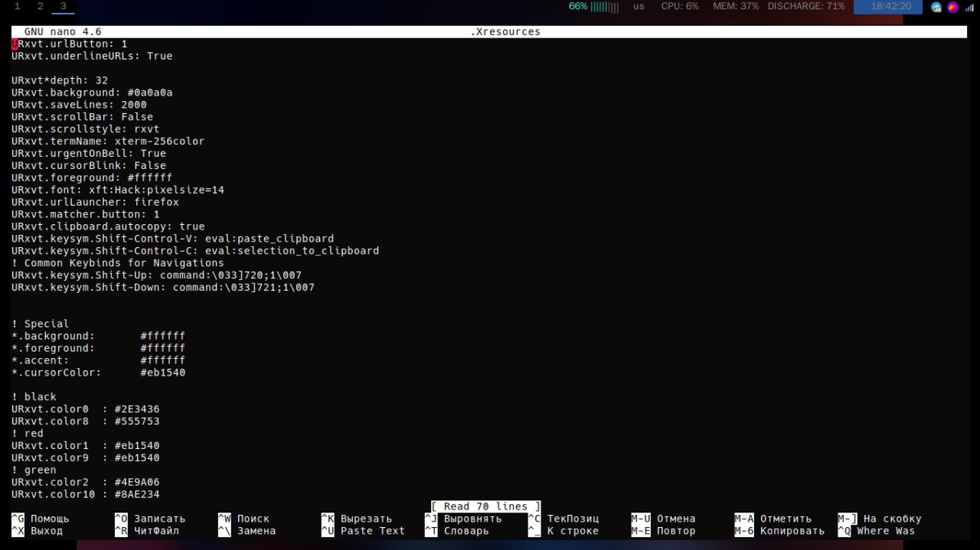Click the URxvt.scrollBar: False line
This screenshot has width=980, height=550.
tap(83, 117)
